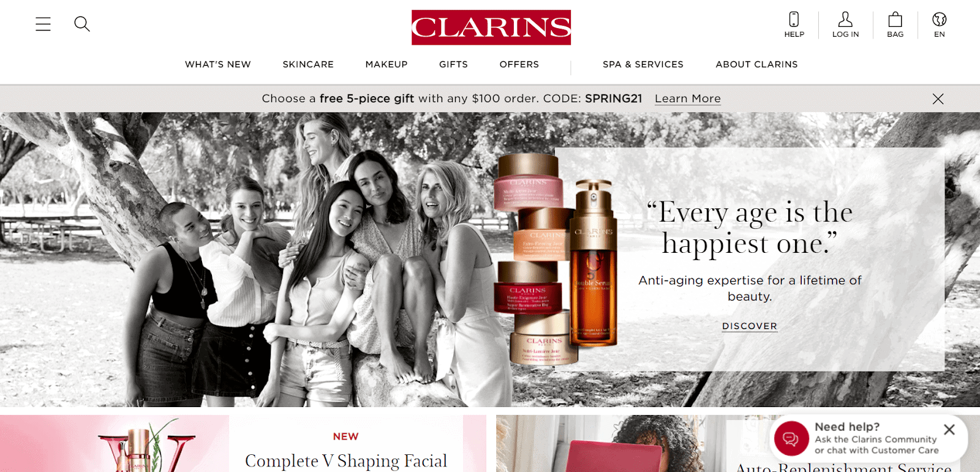Image resolution: width=980 pixels, height=472 pixels.
Task: Open the Offers menu item
Action: tap(519, 64)
